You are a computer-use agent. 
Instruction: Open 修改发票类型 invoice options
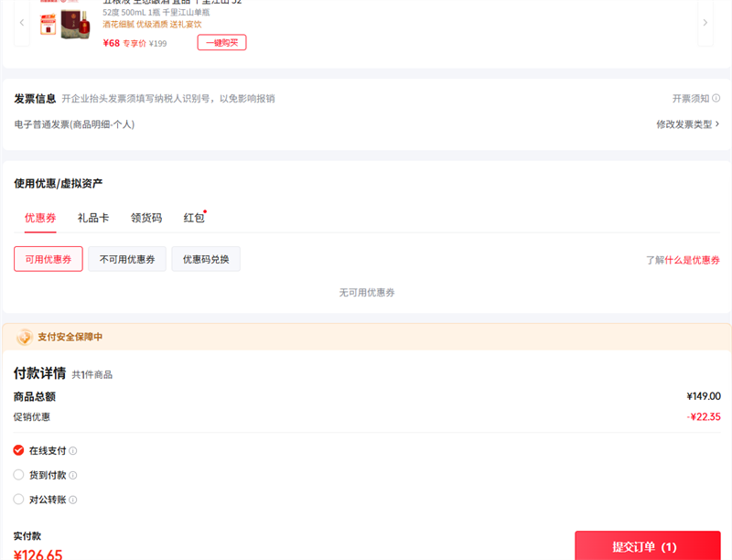[x=687, y=124]
